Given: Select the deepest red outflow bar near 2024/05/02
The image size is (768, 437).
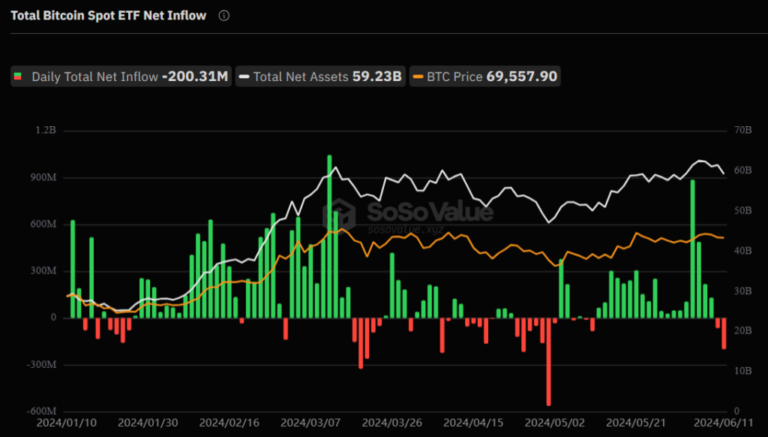Looking at the screenshot, I should (549, 362).
